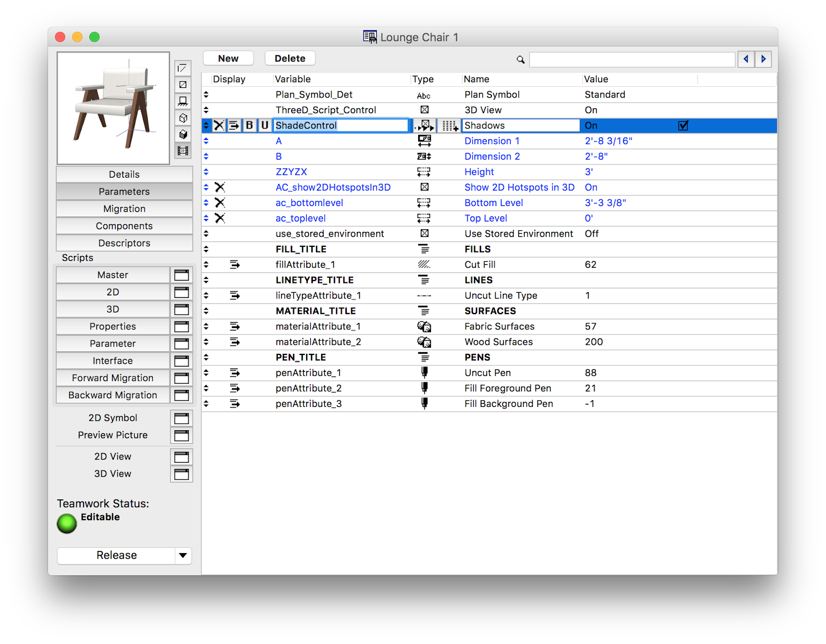Open the Master script tab

click(113, 275)
